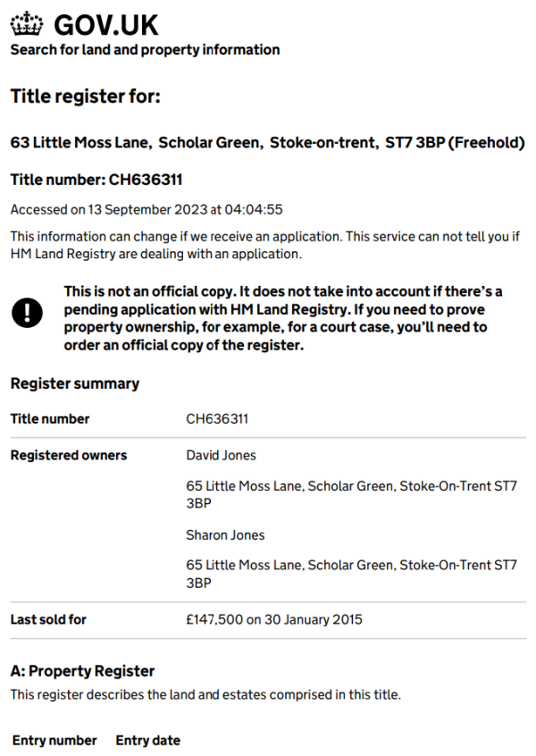Click the 'This is not an official copy' warning
Viewport: 536px width, 756px height.
pyautogui.click(x=283, y=318)
